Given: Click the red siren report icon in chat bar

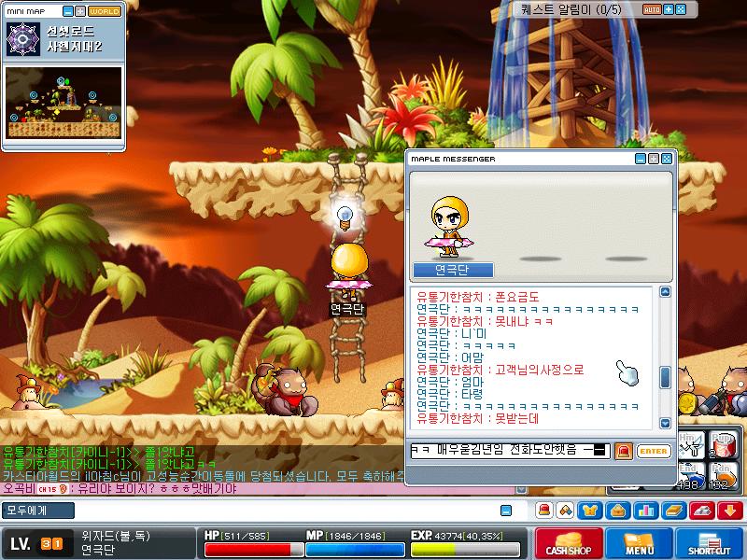Looking at the screenshot, I should tap(544, 511).
